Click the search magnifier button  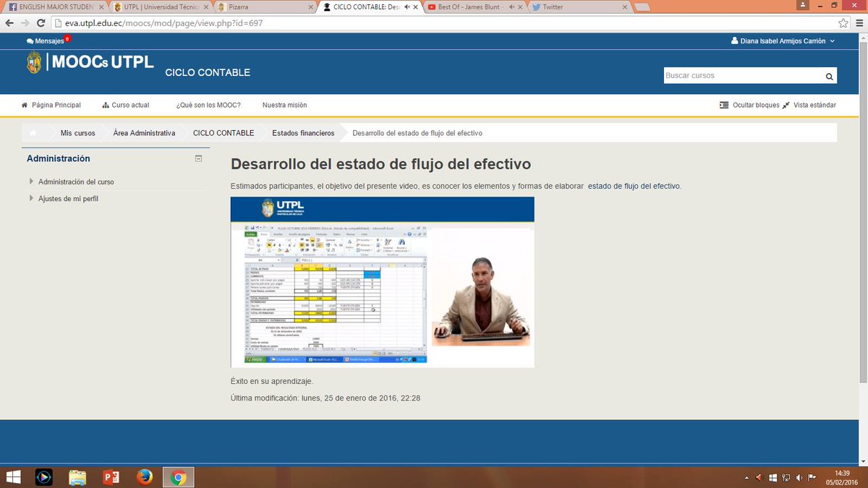tap(829, 76)
